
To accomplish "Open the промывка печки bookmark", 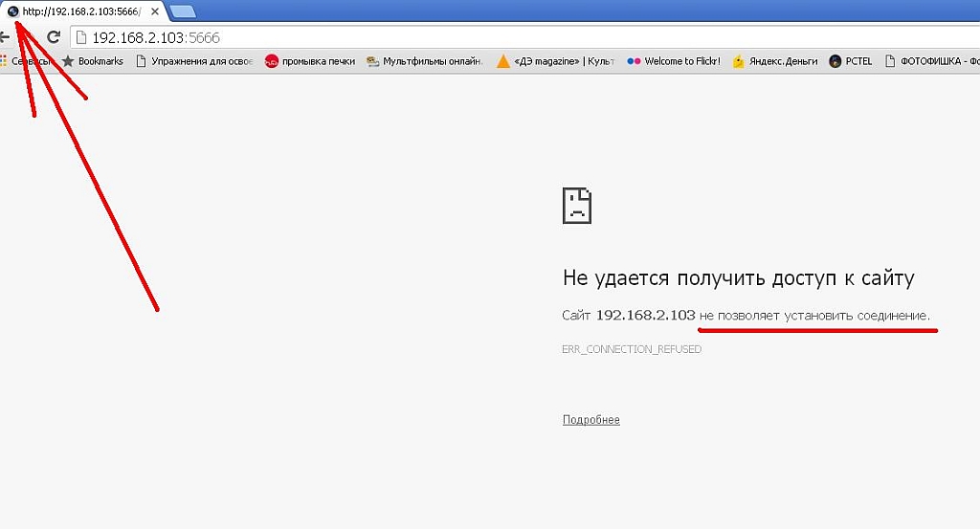I will tap(310, 61).
